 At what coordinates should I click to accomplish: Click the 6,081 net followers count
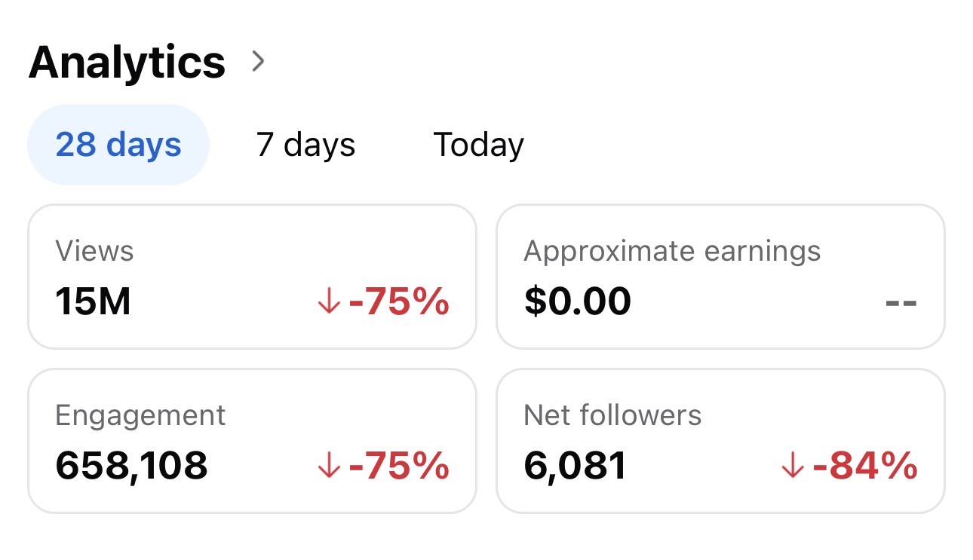[x=575, y=467]
